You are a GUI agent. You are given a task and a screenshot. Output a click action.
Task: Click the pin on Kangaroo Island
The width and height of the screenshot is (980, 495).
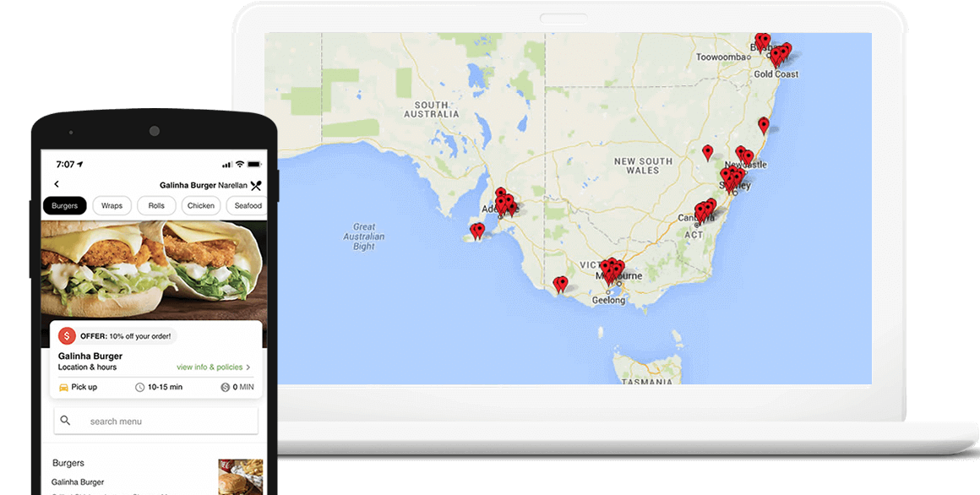click(x=477, y=231)
